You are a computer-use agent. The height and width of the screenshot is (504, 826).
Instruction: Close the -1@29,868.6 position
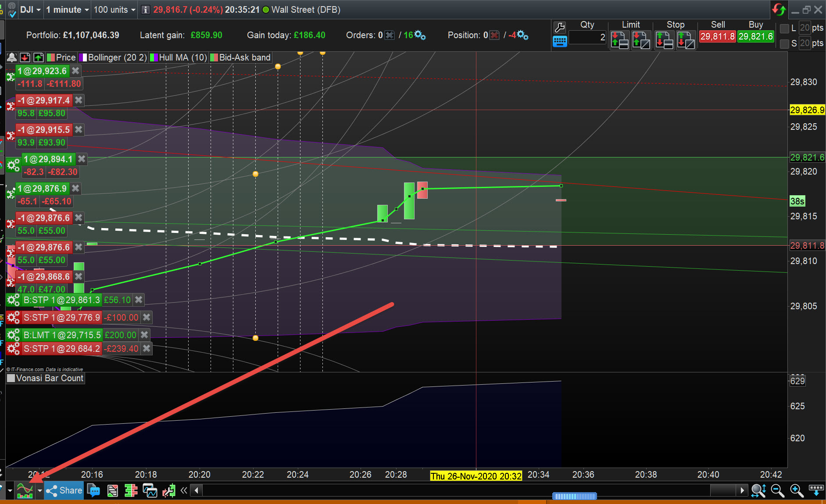[79, 276]
